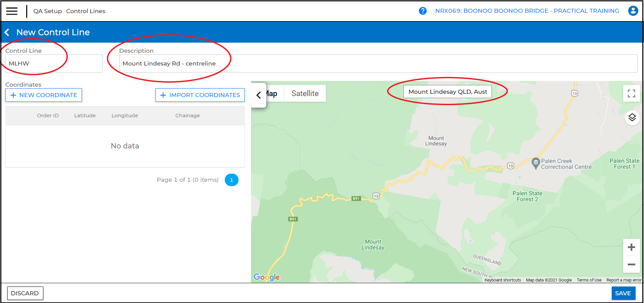Switch map to Satellite view

pyautogui.click(x=305, y=93)
